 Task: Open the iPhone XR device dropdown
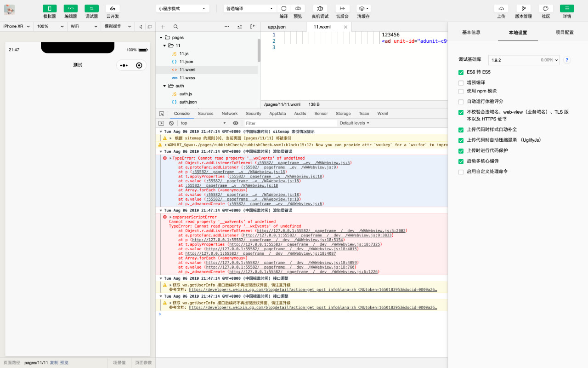[x=17, y=27]
